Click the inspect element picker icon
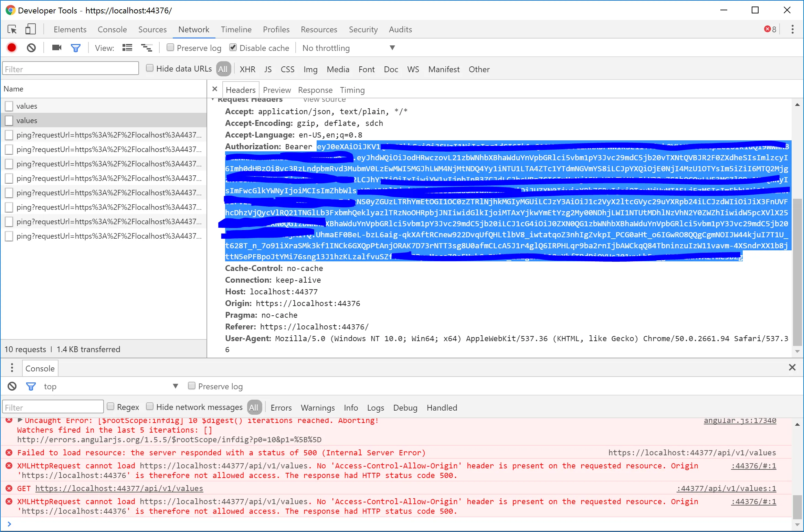This screenshot has height=532, width=804. pyautogui.click(x=12, y=30)
